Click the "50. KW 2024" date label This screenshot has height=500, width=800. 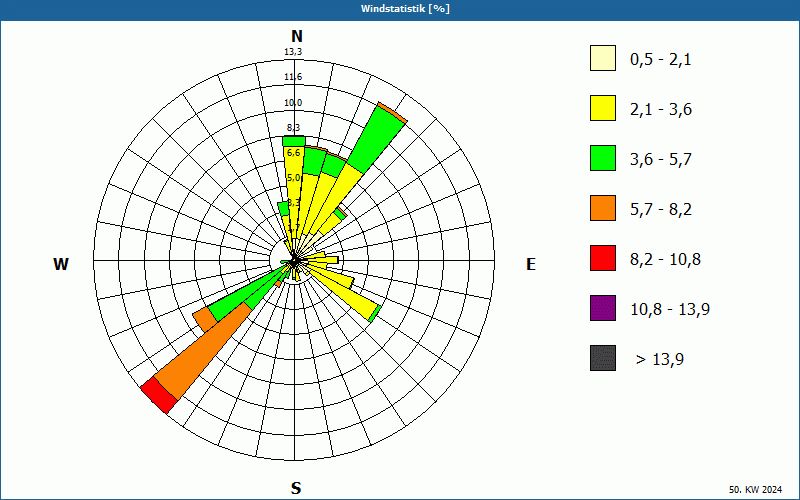755,490
